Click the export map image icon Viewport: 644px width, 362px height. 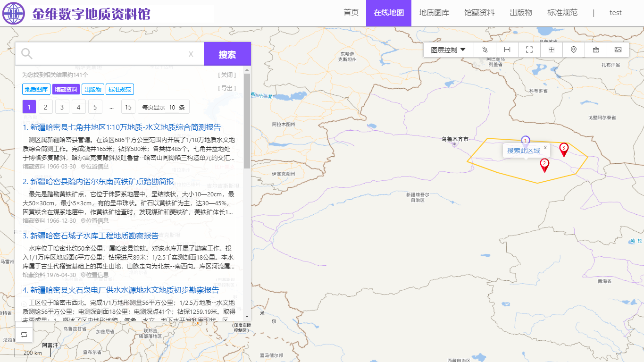[x=618, y=50]
